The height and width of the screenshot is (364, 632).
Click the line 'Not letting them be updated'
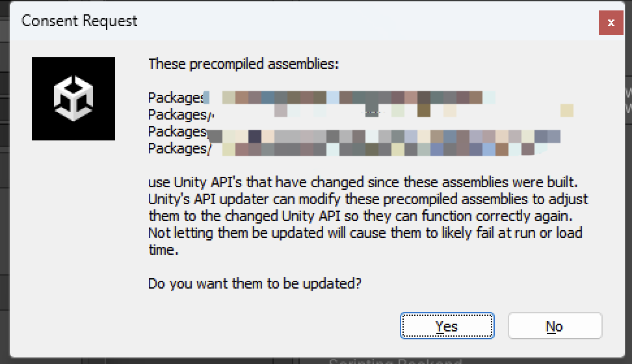pos(365,233)
